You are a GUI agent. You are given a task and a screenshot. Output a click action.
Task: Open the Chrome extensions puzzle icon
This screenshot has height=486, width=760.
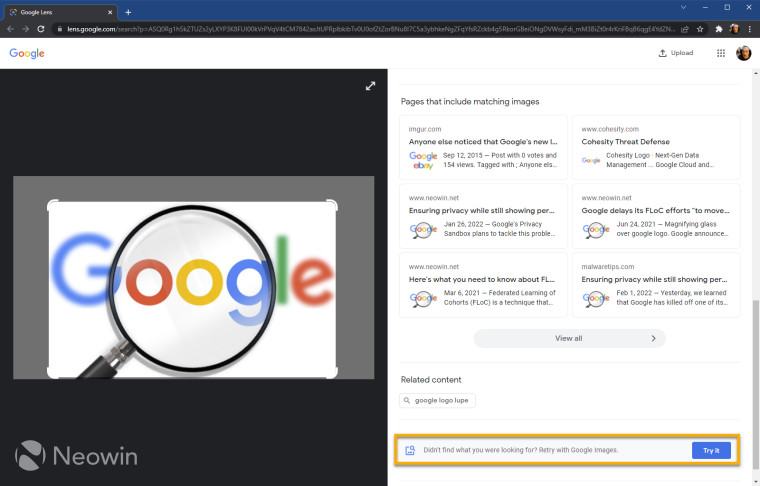(x=719, y=29)
